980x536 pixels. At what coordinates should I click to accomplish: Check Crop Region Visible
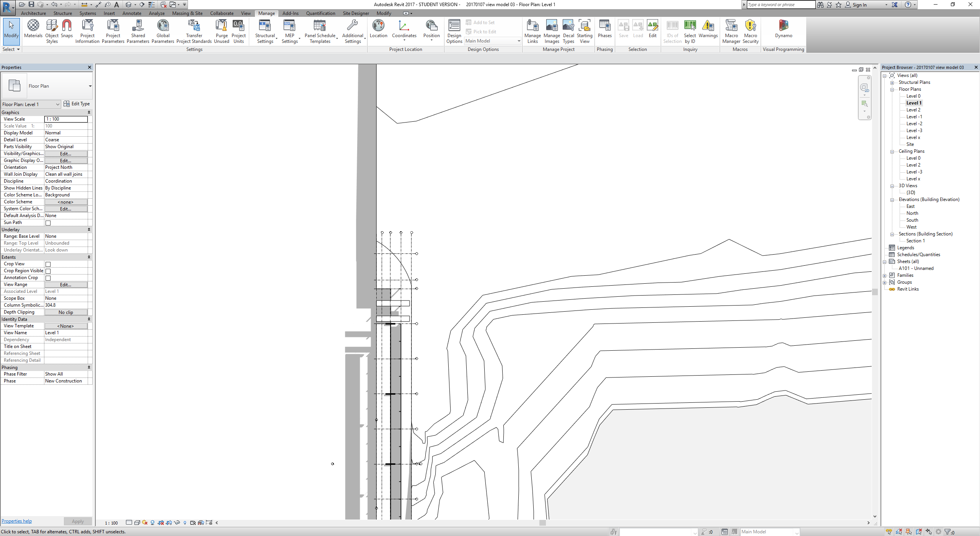[48, 271]
